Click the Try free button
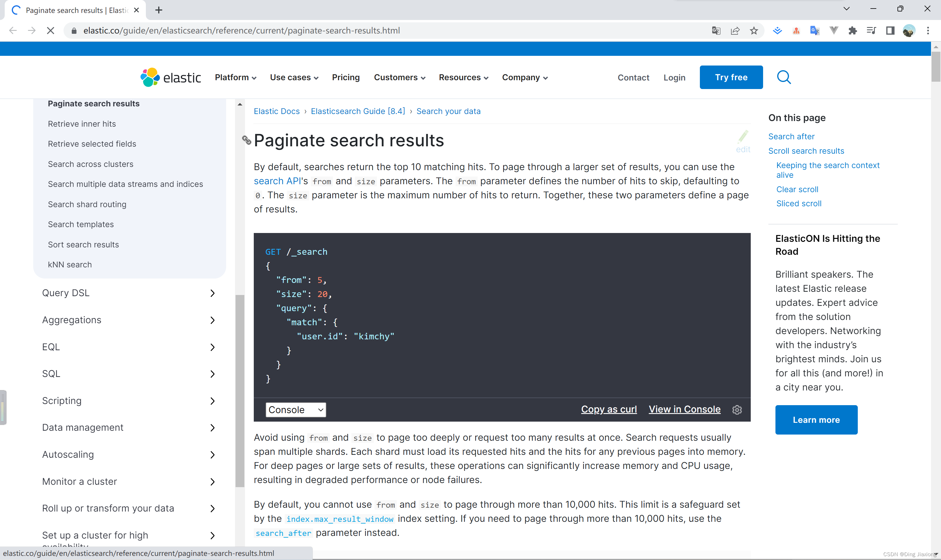This screenshot has height=560, width=941. [x=731, y=77]
